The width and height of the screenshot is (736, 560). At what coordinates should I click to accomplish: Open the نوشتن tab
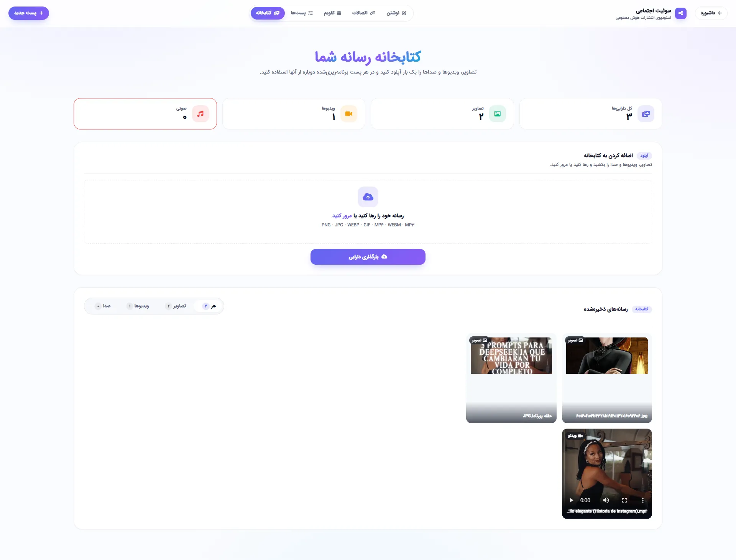(x=396, y=13)
